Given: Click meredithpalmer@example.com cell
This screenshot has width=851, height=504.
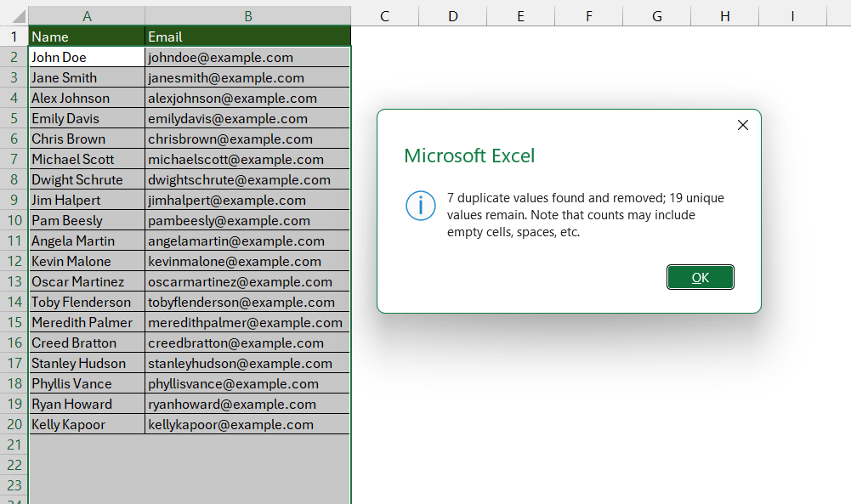Looking at the screenshot, I should pyautogui.click(x=248, y=322).
